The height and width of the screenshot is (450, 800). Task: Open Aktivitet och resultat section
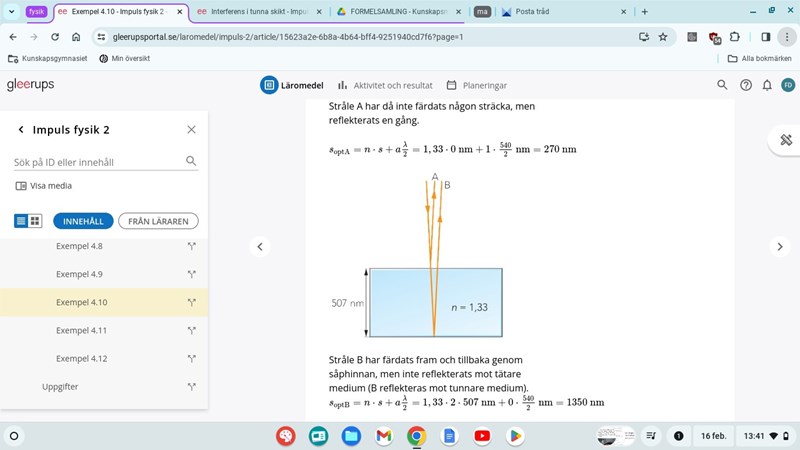pyautogui.click(x=385, y=85)
